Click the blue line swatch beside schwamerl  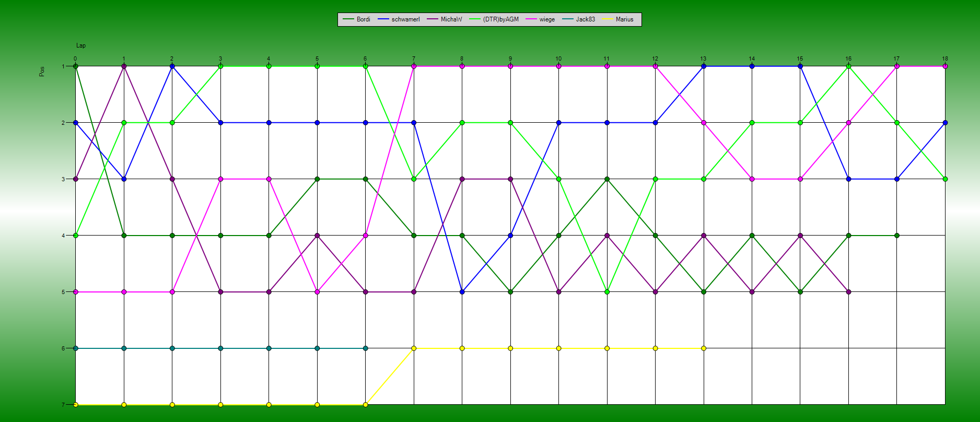click(383, 19)
